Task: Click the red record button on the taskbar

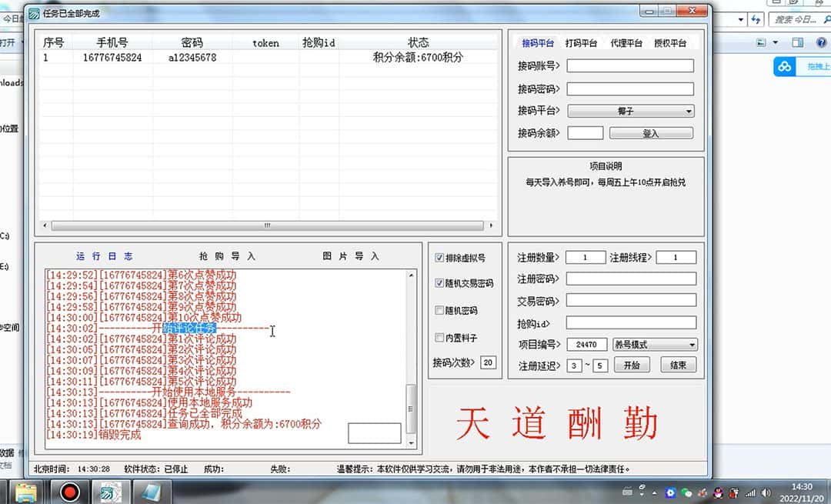Action: click(71, 491)
